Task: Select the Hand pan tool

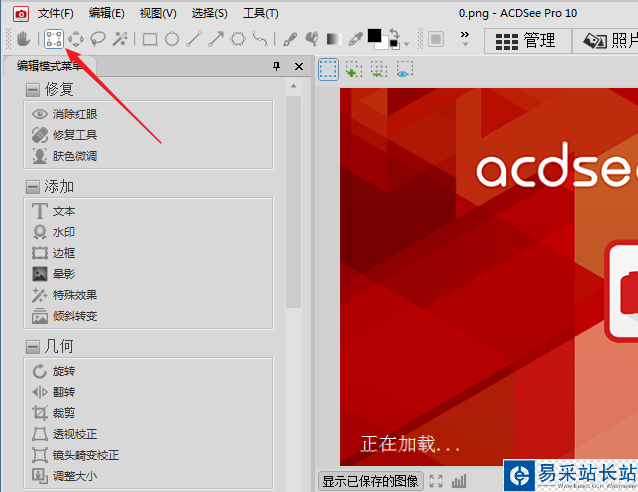Action: coord(23,39)
